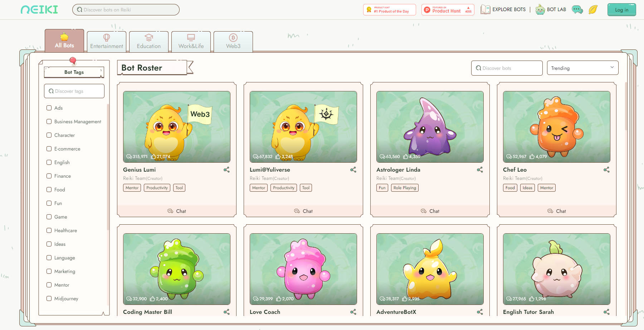Switch to the Entertainment tab
The image size is (644, 330).
(x=107, y=42)
